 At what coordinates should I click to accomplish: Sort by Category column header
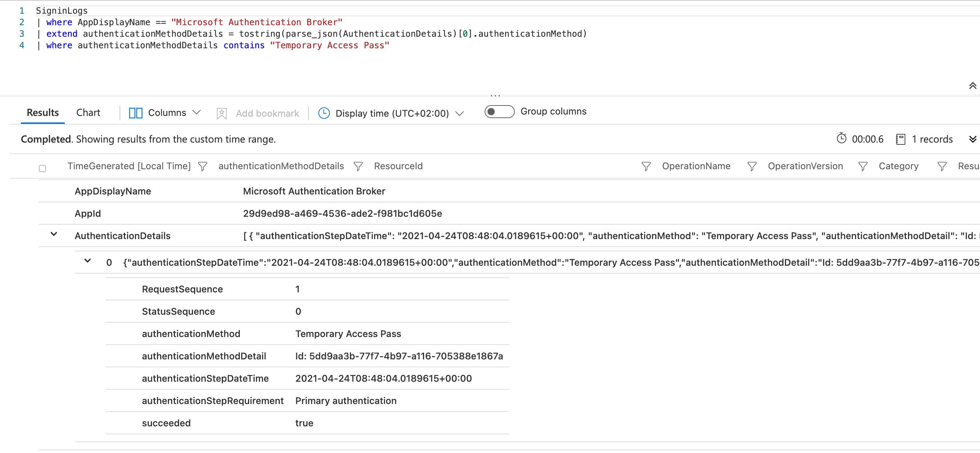899,166
